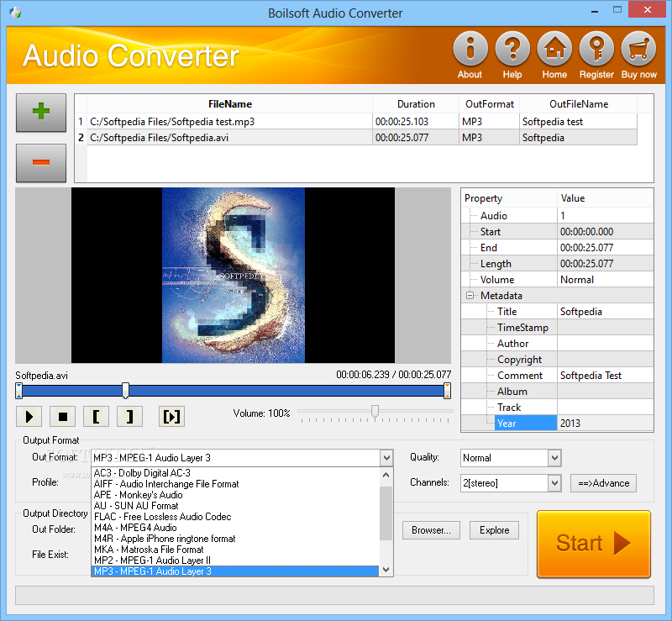Select the Author property row

tap(557, 344)
